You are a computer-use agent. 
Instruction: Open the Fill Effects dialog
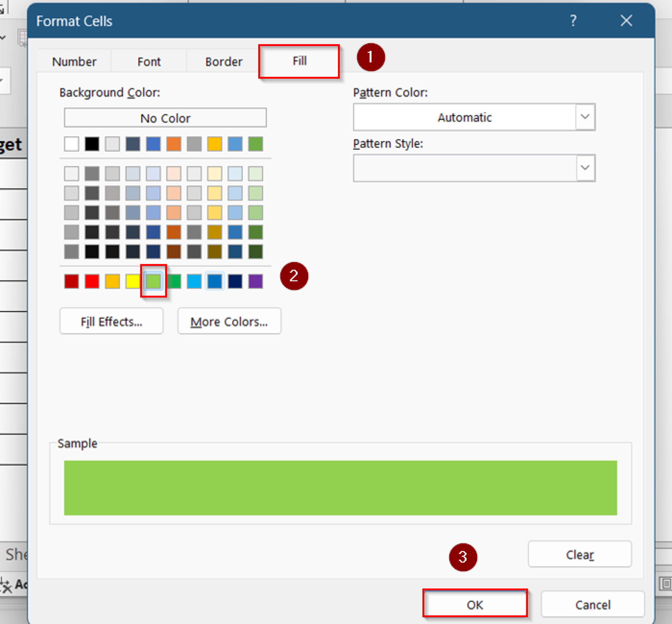click(x=112, y=321)
